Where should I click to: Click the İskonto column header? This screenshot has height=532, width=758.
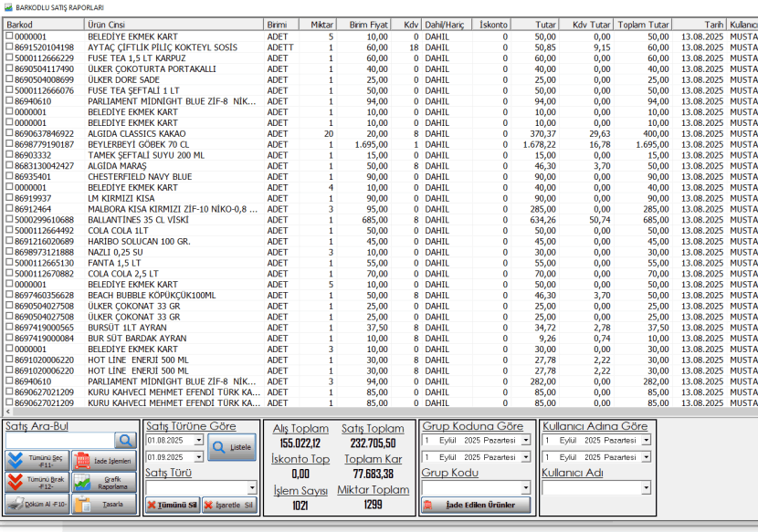(491, 25)
